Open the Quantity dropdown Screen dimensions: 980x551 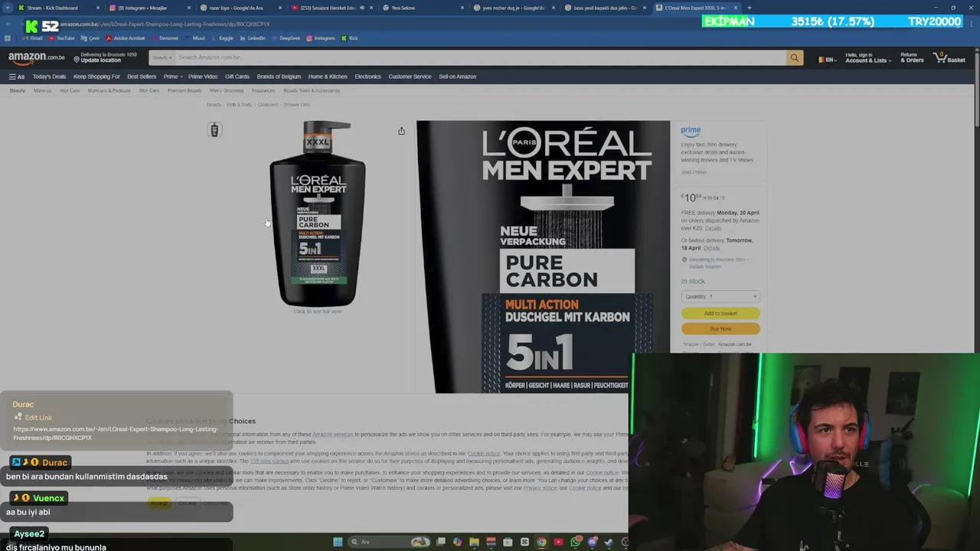tap(720, 296)
